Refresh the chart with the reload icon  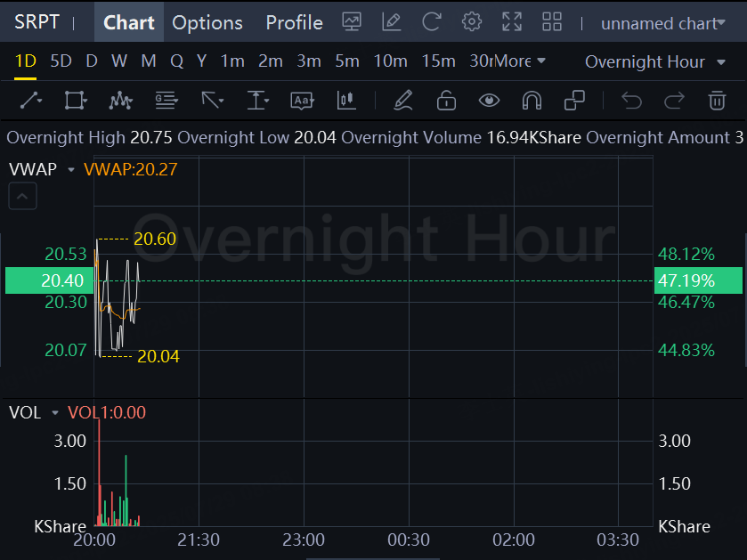click(x=432, y=22)
